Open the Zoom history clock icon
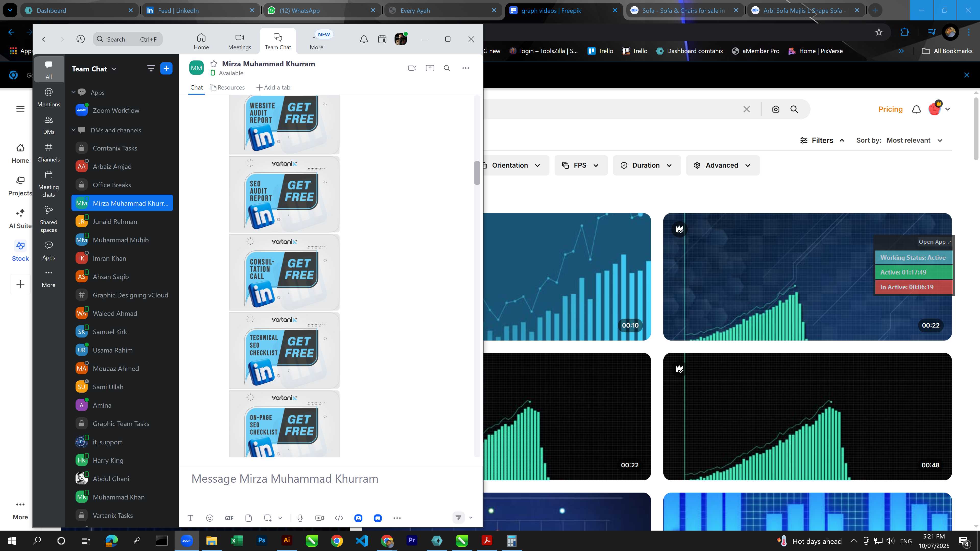 [80, 39]
